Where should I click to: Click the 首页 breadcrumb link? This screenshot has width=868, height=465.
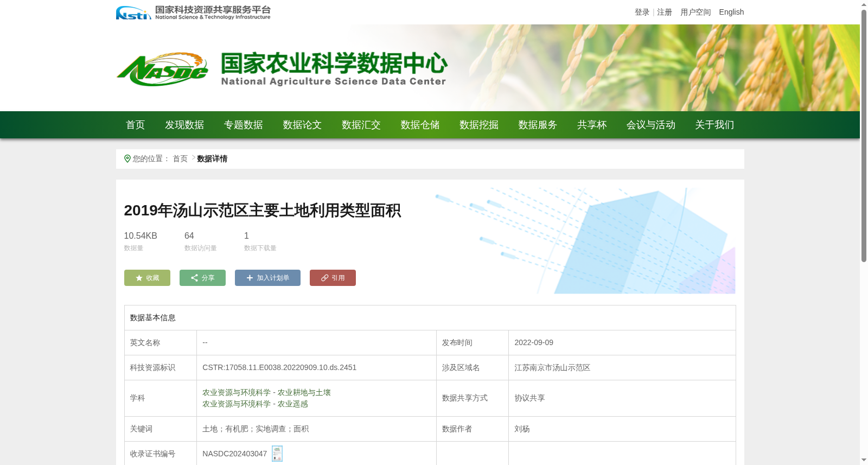point(180,158)
